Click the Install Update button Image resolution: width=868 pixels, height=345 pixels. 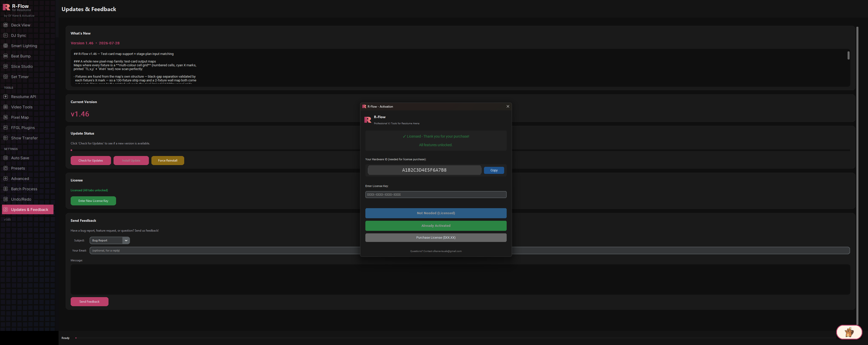(131, 161)
